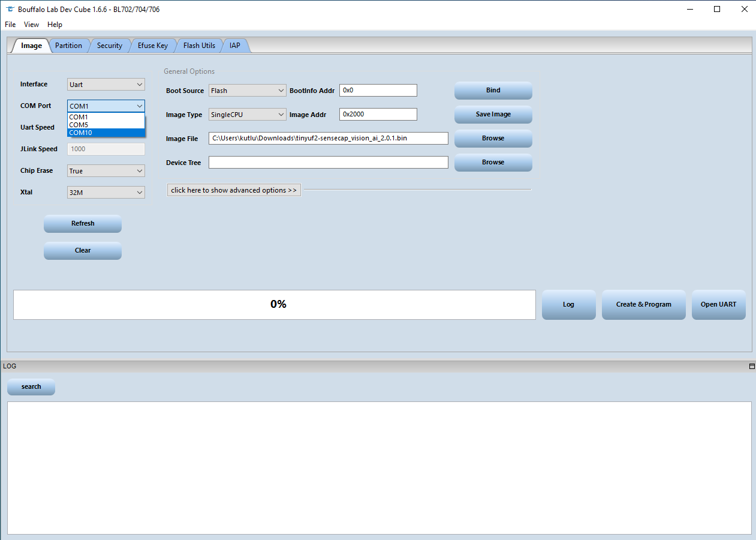
Task: Minimize the Dev Cube window
Action: click(689, 9)
